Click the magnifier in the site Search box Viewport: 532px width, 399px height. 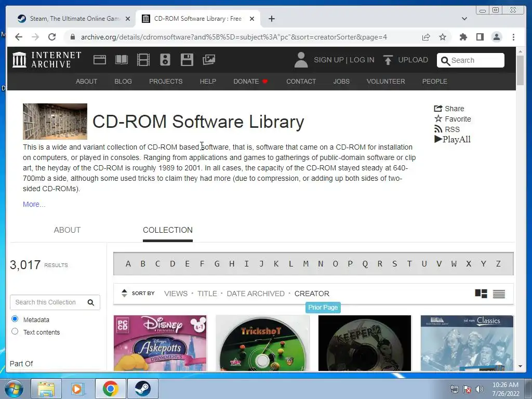(445, 61)
